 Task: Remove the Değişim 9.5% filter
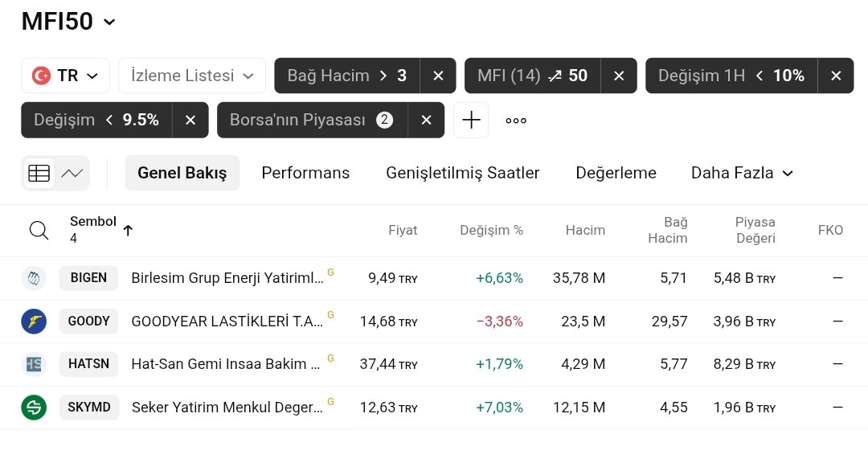[190, 120]
